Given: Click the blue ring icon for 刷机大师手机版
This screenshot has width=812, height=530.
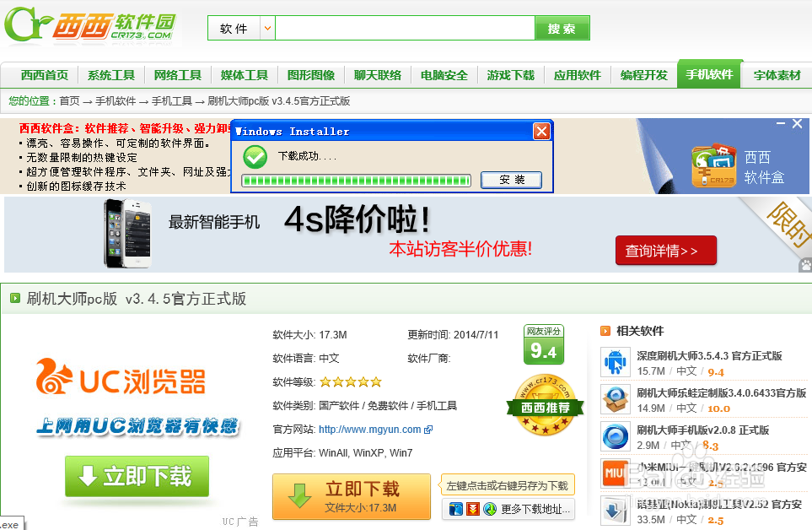Looking at the screenshot, I should point(616,436).
